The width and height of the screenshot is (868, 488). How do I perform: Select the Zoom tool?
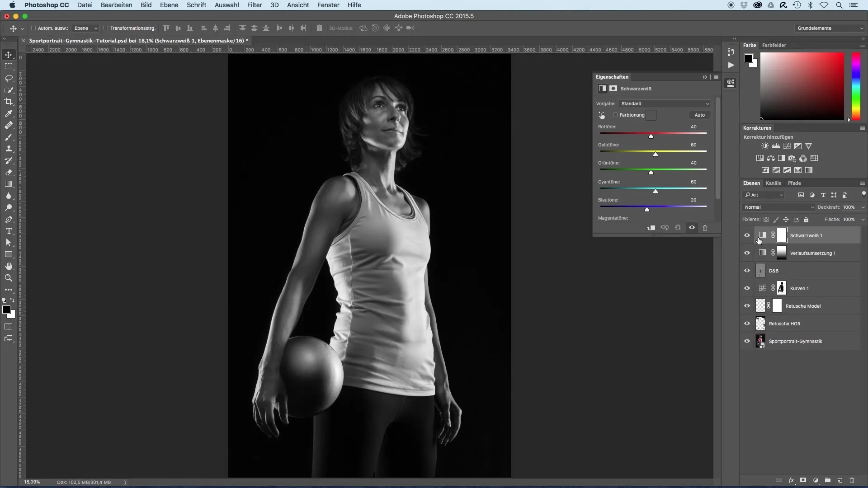(x=9, y=278)
